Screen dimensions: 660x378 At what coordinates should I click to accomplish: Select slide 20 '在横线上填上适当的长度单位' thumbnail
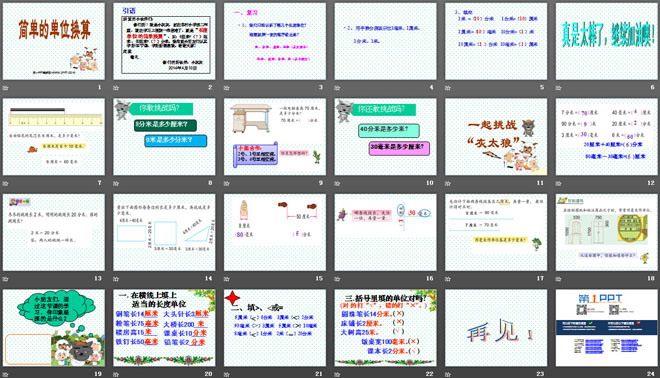164,328
